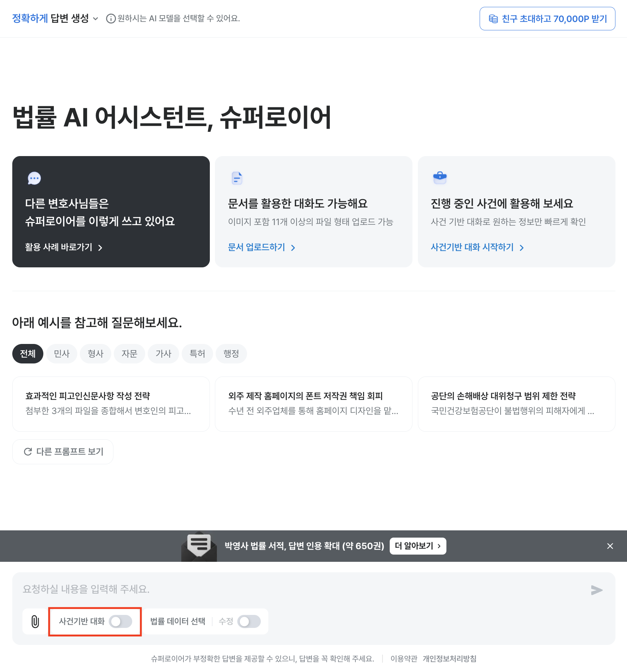Click the envelope image on the banner

coord(199,546)
